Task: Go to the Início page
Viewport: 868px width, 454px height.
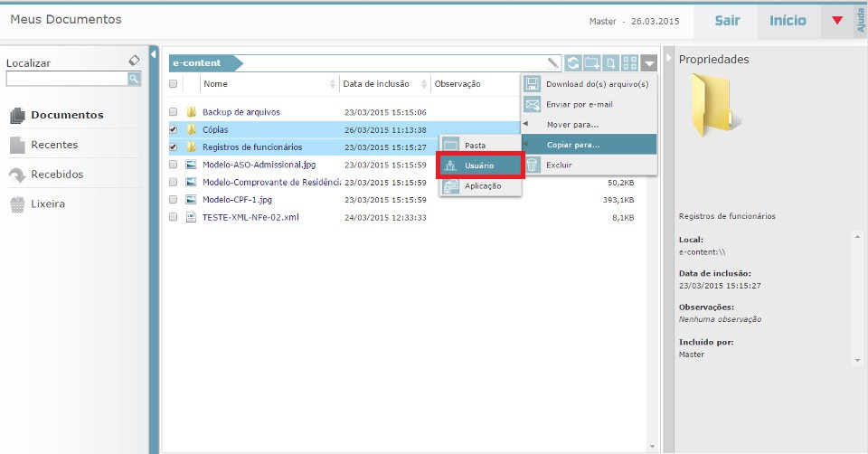Action: [788, 20]
